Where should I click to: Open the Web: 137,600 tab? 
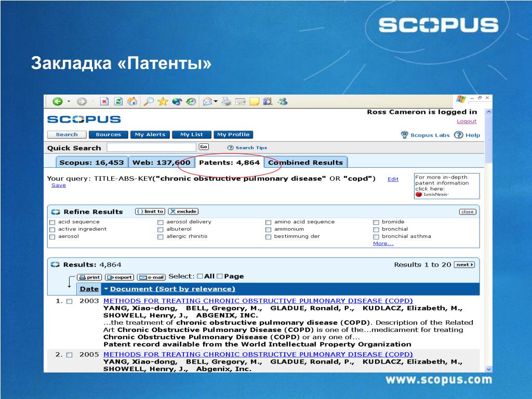162,163
